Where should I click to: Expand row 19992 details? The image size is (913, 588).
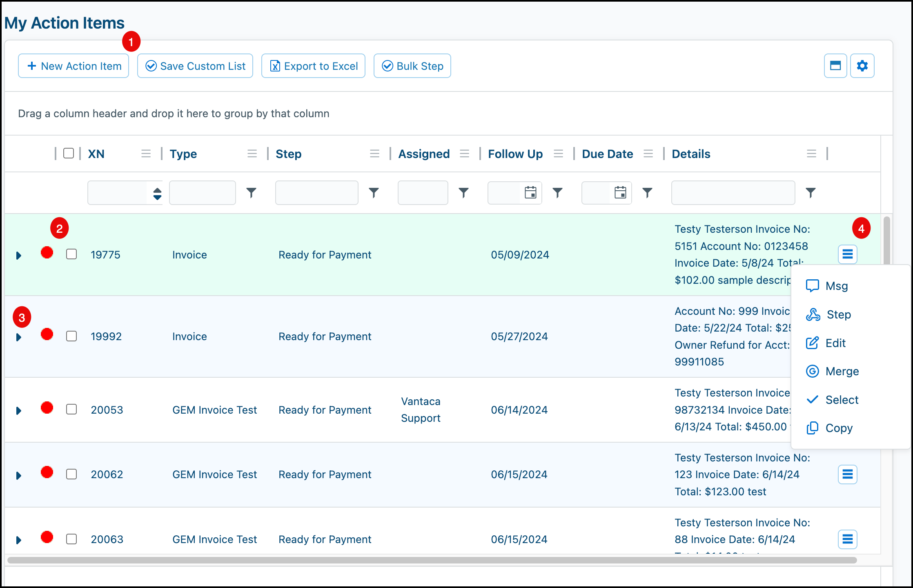point(18,337)
